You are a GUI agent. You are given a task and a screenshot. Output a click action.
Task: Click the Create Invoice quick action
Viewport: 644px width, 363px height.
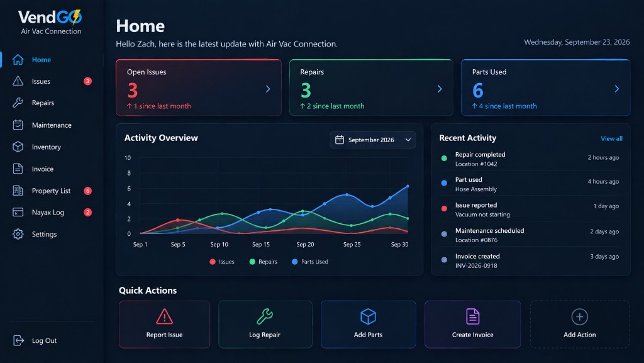pos(473,325)
